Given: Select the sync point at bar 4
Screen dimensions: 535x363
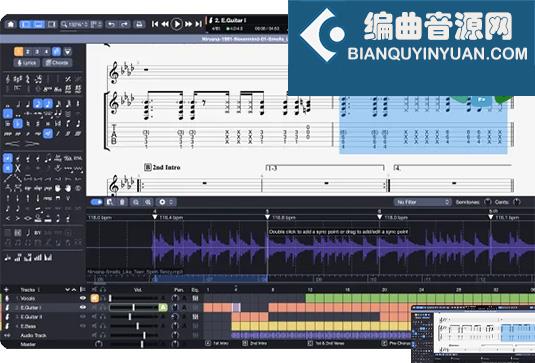Looking at the screenshot, I should click(x=155, y=217).
